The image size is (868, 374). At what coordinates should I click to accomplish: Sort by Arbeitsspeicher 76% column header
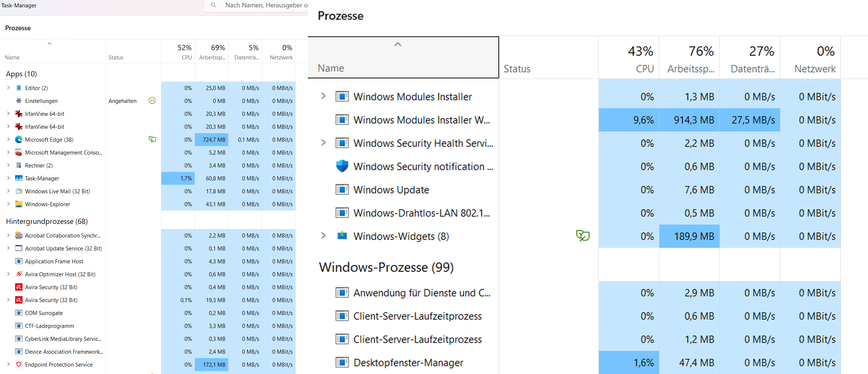[689, 58]
